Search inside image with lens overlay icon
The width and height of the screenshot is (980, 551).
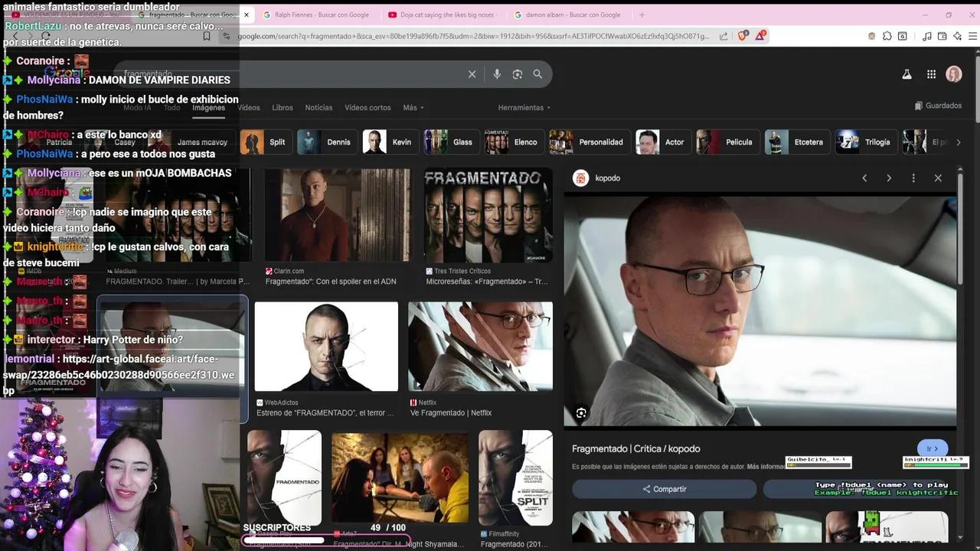[x=581, y=413]
